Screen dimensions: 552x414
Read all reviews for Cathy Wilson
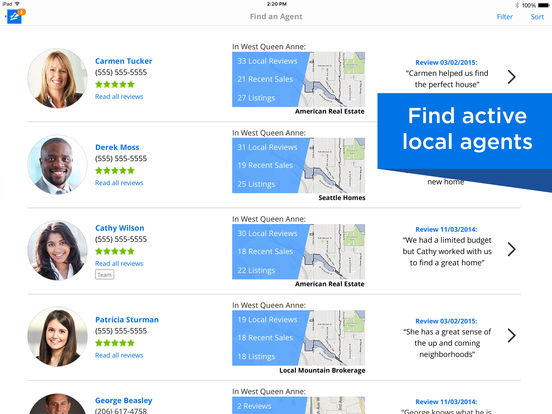pos(119,263)
